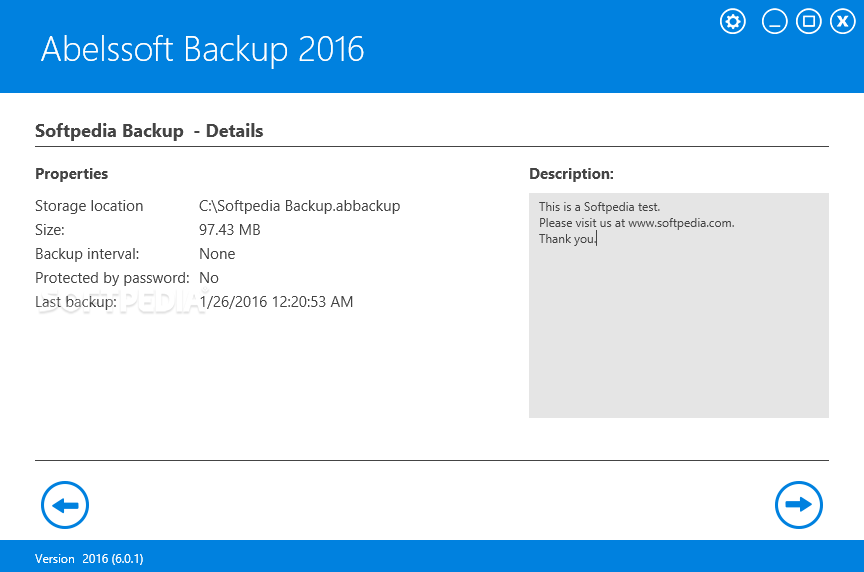Click the Description: label
Screen dimensions: 864x572
[x=571, y=174]
